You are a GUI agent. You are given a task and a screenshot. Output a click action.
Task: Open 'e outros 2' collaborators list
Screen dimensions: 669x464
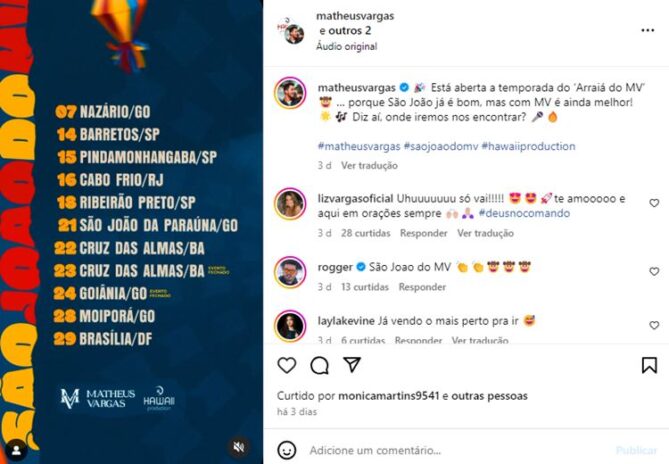point(345,31)
